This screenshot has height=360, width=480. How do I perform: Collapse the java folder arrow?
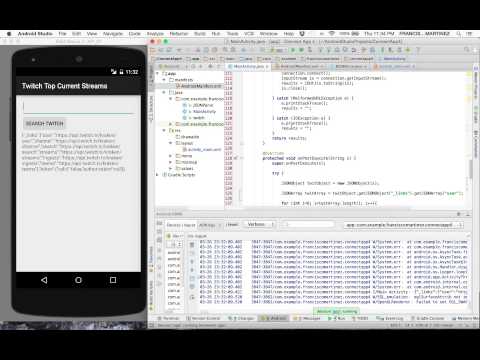164,92
